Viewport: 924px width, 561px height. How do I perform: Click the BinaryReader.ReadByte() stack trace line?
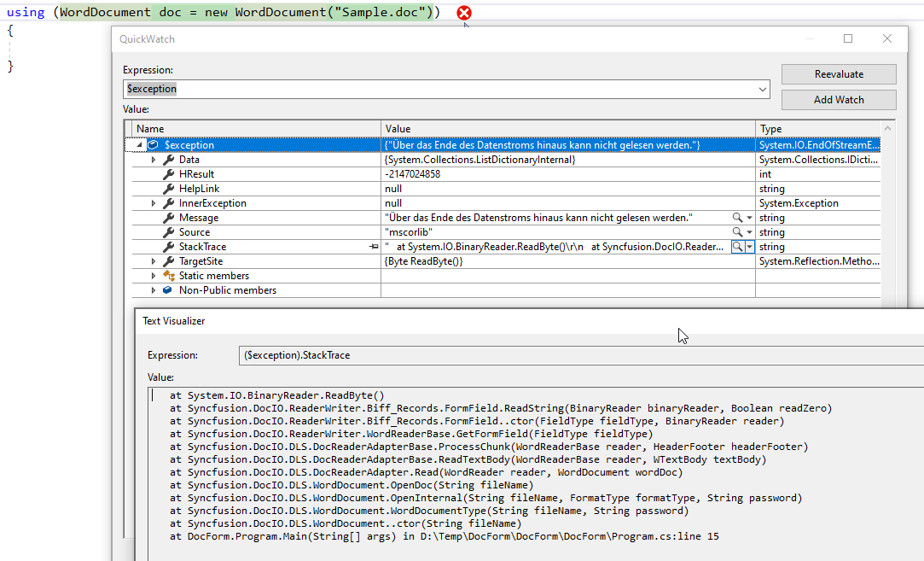pyautogui.click(x=276, y=396)
